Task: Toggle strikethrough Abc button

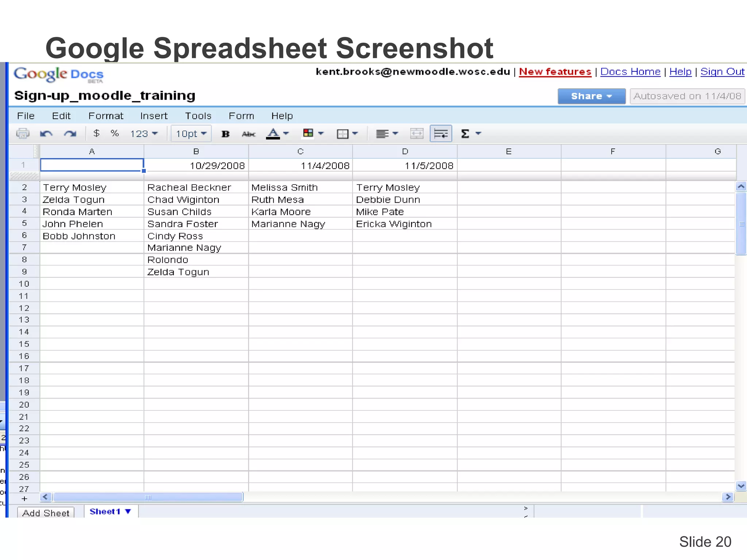Action: tap(249, 134)
